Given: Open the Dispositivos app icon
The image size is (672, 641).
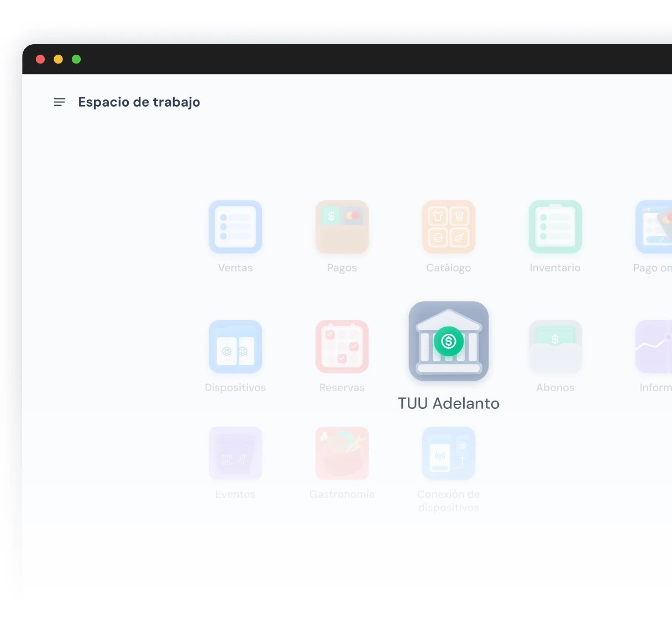Looking at the screenshot, I should coord(235,346).
